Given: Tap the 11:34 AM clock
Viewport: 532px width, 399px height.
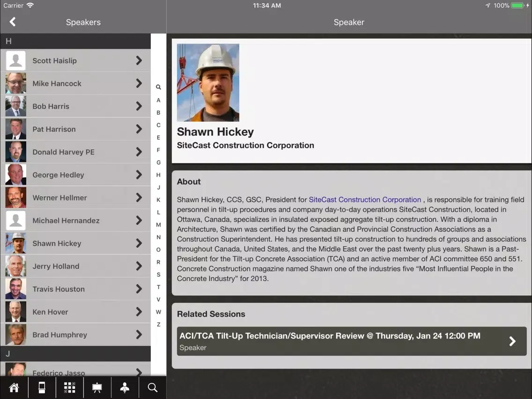Looking at the screenshot, I should 266,6.
